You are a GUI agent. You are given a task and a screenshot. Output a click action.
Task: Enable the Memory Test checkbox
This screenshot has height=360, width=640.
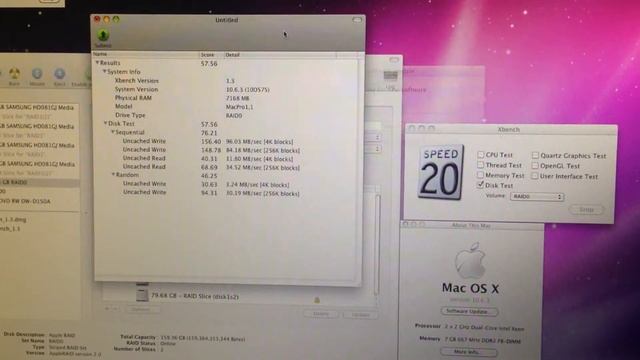(480, 175)
